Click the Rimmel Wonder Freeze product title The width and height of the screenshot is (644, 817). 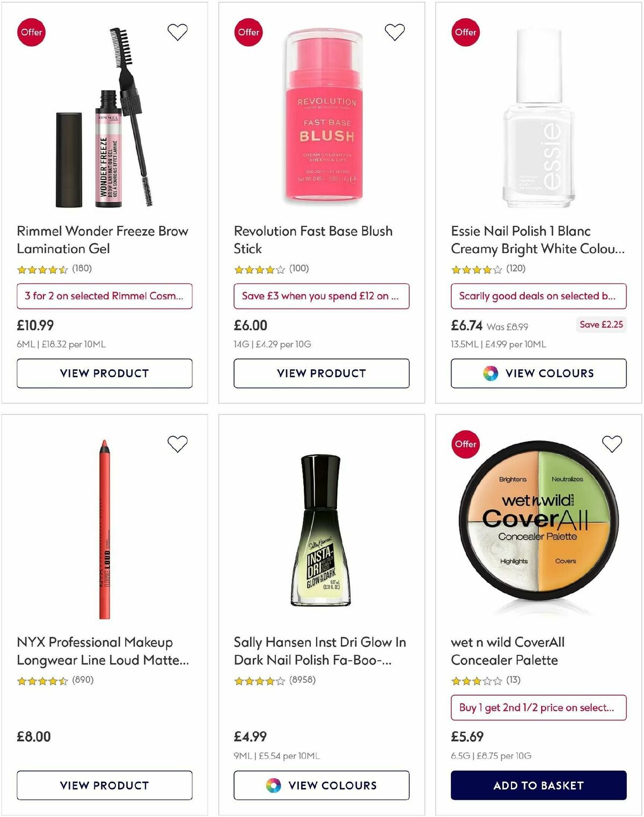pyautogui.click(x=102, y=240)
